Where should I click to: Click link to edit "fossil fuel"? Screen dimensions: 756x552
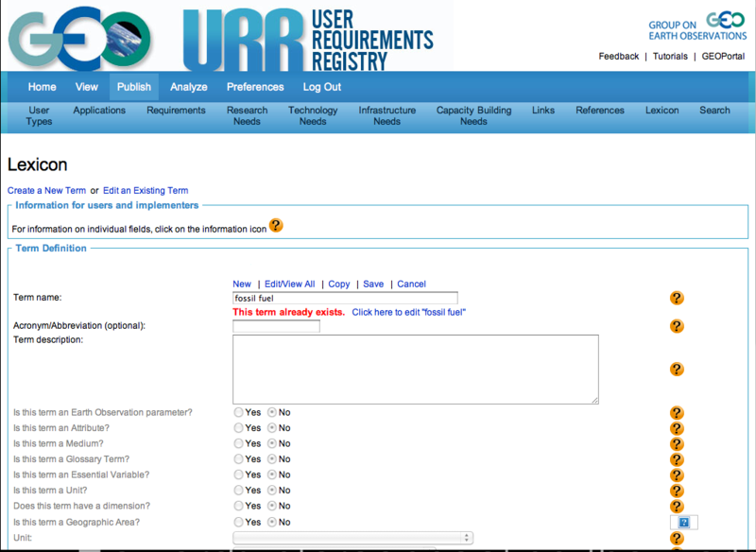pyautogui.click(x=408, y=312)
